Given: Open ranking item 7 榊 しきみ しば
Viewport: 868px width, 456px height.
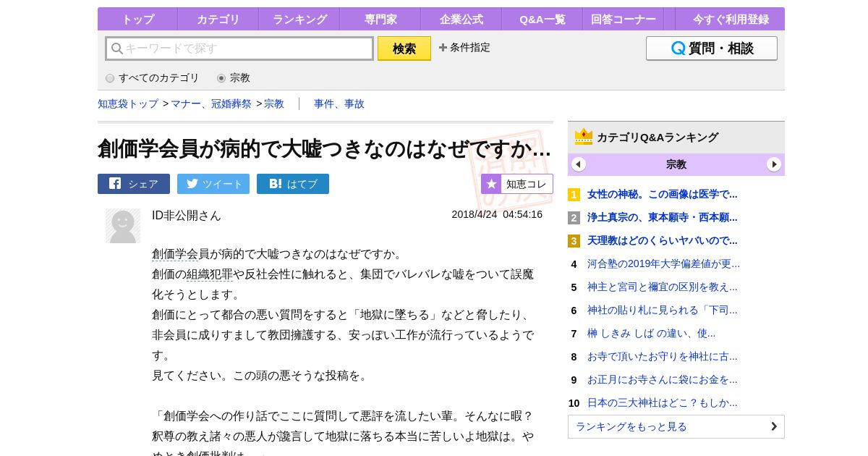Looking at the screenshot, I should [651, 333].
